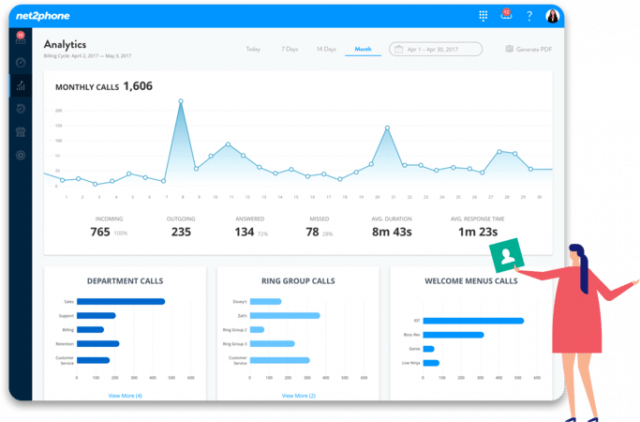Screen dimensions: 640x422
Task: Open settings gear in sidebar
Action: tap(20, 155)
